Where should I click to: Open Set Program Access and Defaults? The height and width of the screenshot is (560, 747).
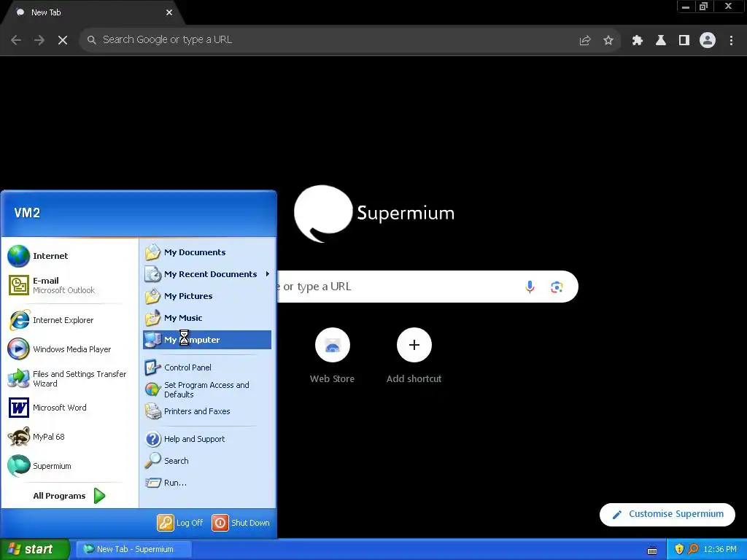click(207, 389)
